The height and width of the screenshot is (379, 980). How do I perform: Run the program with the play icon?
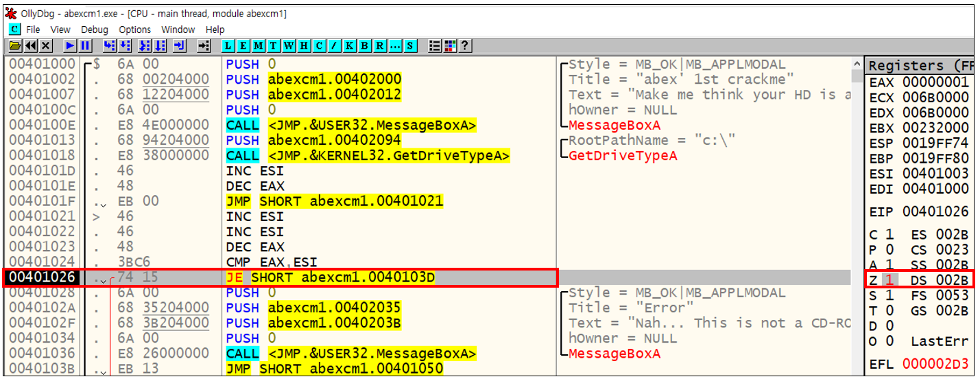click(70, 46)
